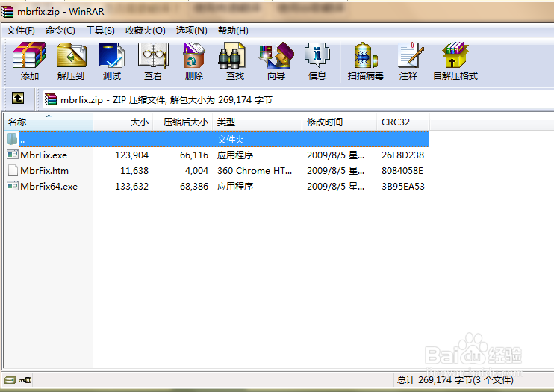Click type cell 360 Chrome HT...
Screen dimensions: 554x392
pyautogui.click(x=255, y=171)
